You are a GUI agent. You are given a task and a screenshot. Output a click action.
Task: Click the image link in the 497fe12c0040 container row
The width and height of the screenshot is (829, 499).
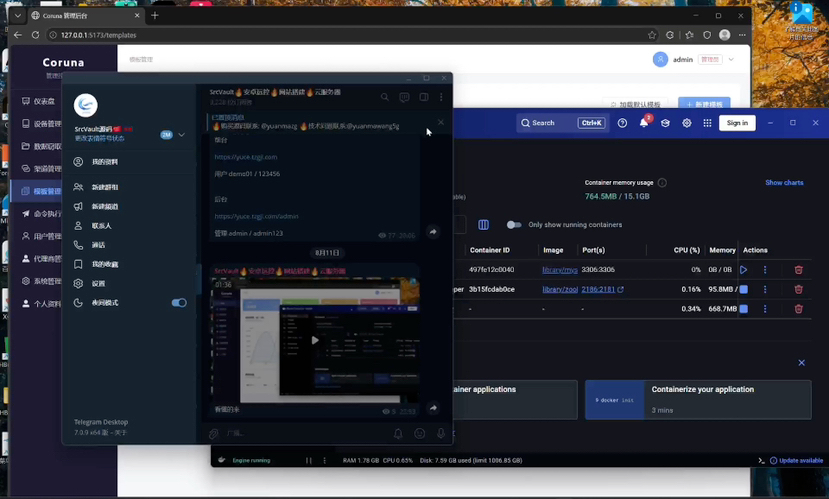tap(560, 270)
